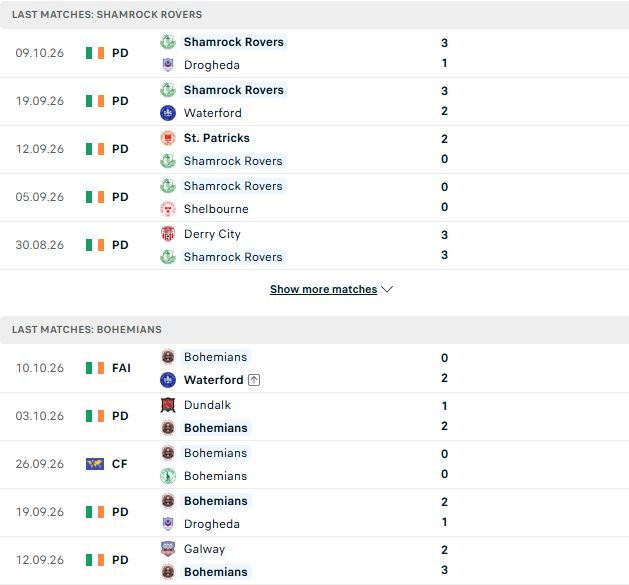The image size is (629, 585).
Task: Click Shelbourne club crest
Action: tap(168, 209)
